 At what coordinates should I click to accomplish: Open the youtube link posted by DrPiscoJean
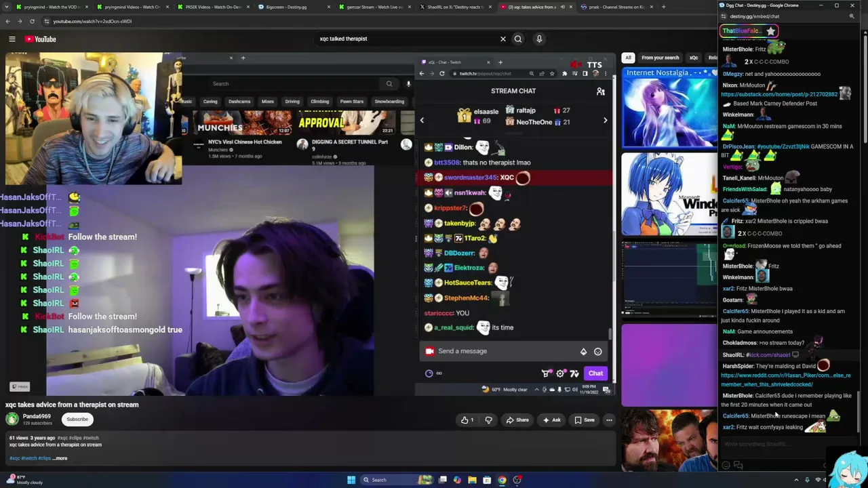point(783,146)
